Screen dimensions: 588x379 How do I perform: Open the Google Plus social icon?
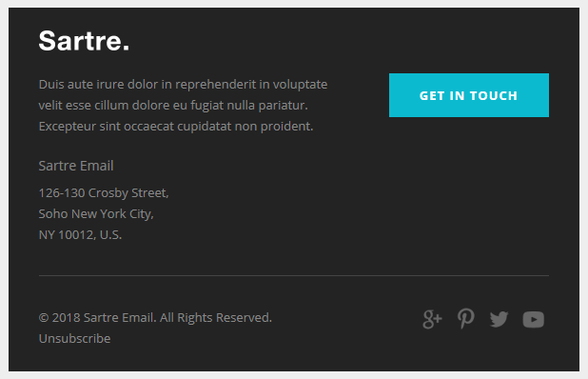click(x=432, y=319)
